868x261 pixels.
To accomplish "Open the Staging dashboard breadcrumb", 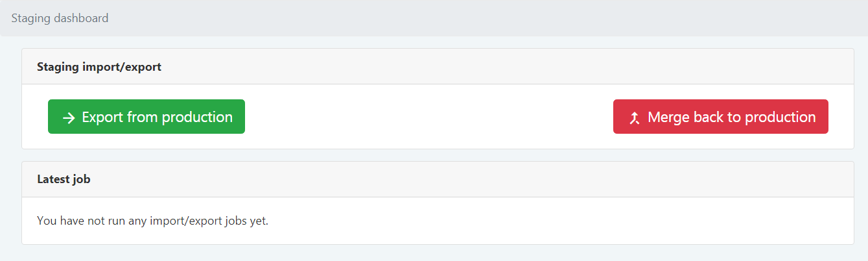I will point(60,18).
